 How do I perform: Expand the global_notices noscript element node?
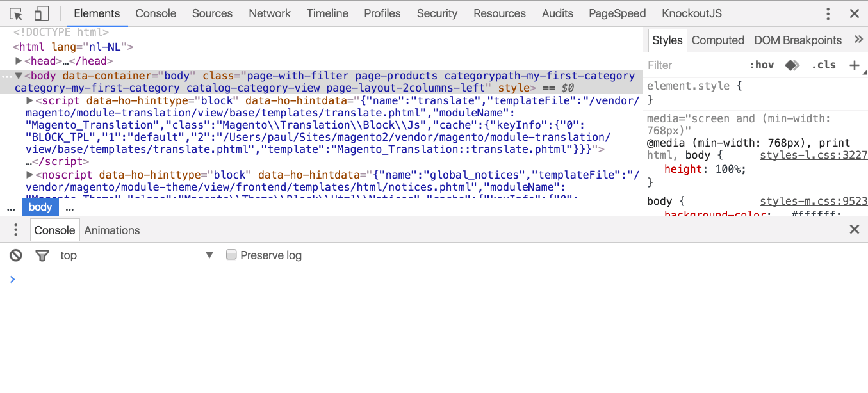point(29,175)
